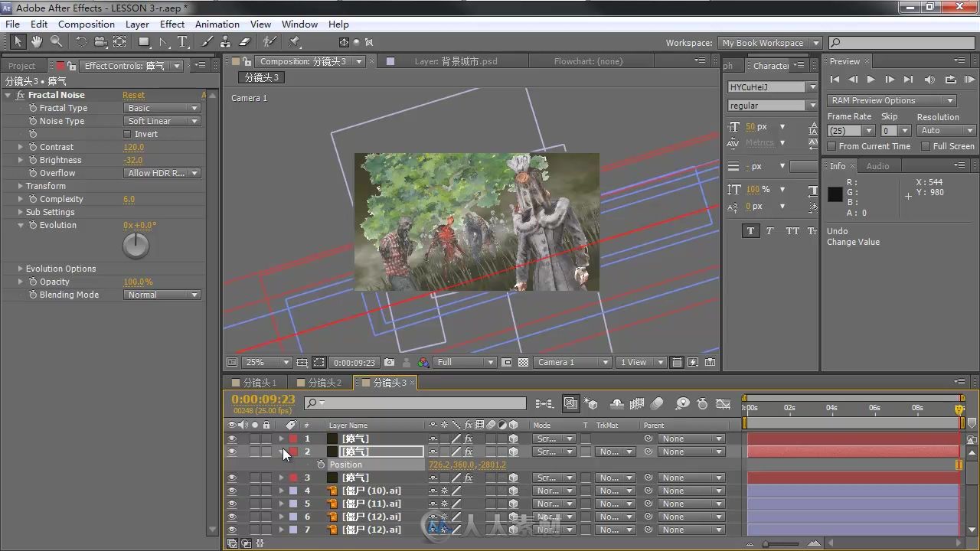Expand Evolution Options group

pos(21,269)
